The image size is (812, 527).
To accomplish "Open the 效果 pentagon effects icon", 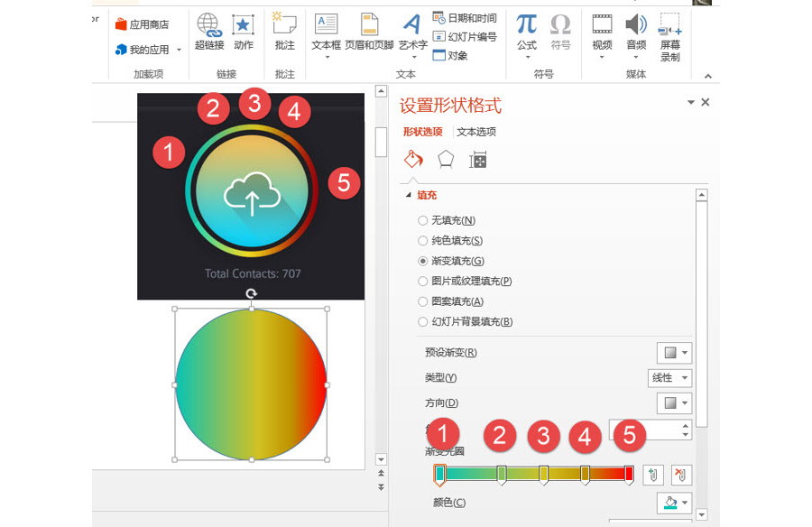I will click(446, 160).
